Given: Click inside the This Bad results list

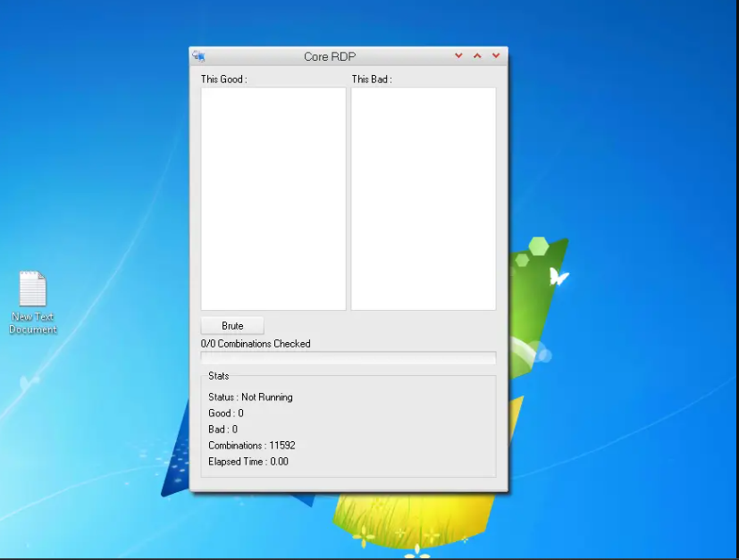Looking at the screenshot, I should coord(423,196).
